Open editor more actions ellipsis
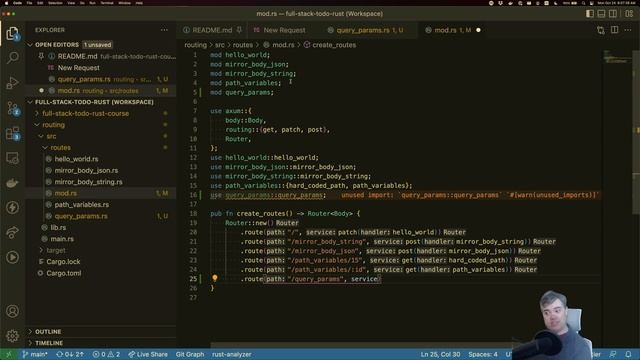This screenshot has width=640, height=360. coord(628,30)
